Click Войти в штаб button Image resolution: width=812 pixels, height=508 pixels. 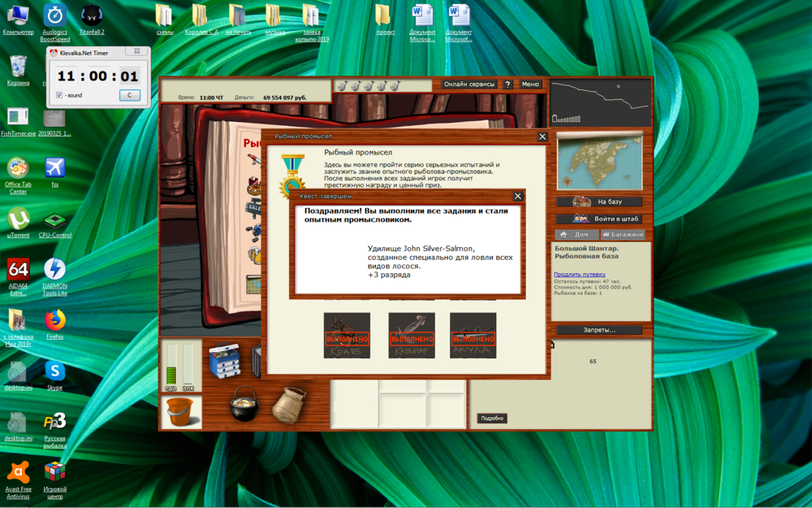coord(599,219)
